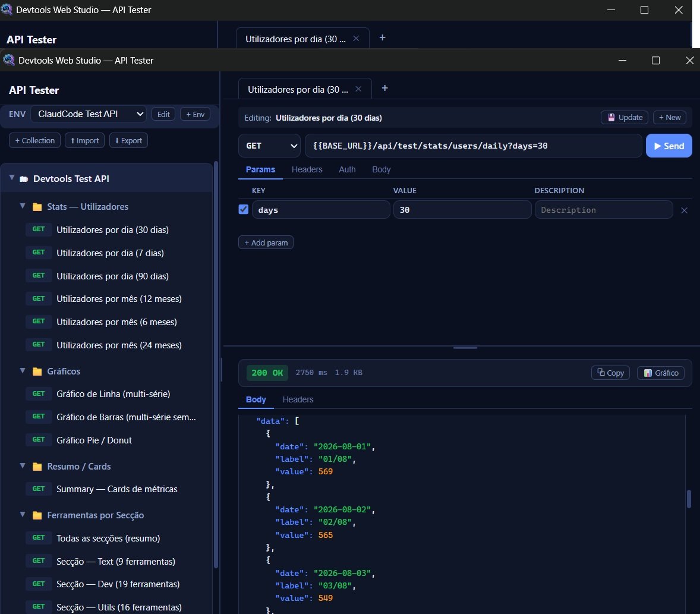700x614 pixels.
Task: Click the 200 OK status badge
Action: pos(267,373)
